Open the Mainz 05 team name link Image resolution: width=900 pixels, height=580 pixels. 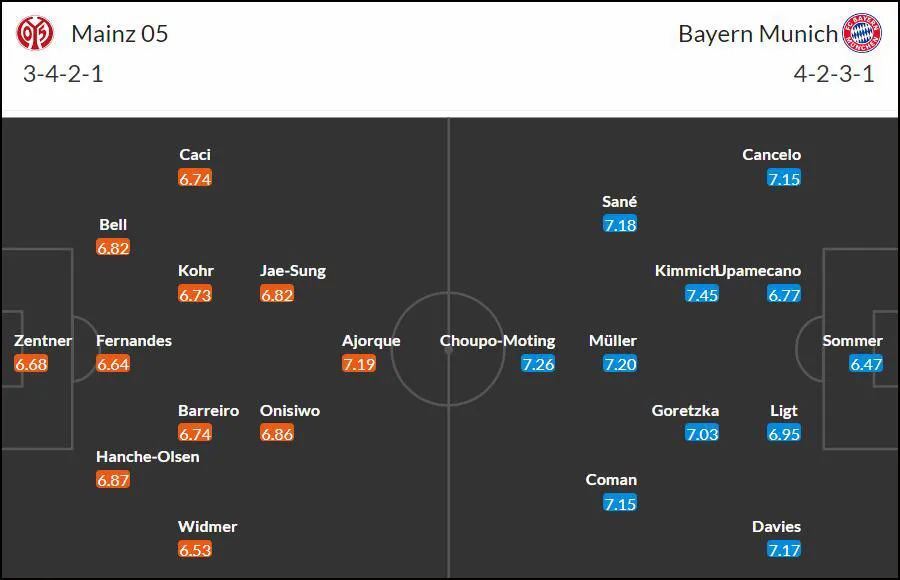coord(119,34)
